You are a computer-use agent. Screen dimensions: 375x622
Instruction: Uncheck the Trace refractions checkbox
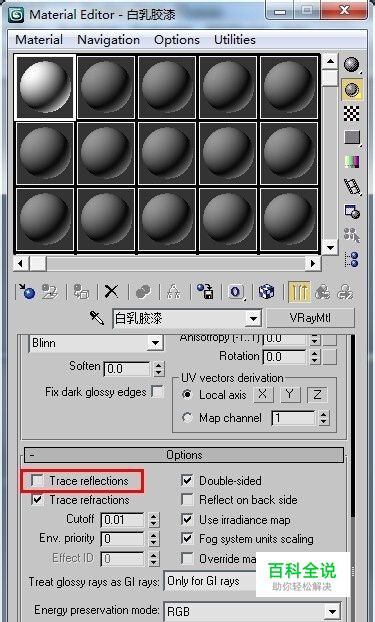click(x=38, y=500)
